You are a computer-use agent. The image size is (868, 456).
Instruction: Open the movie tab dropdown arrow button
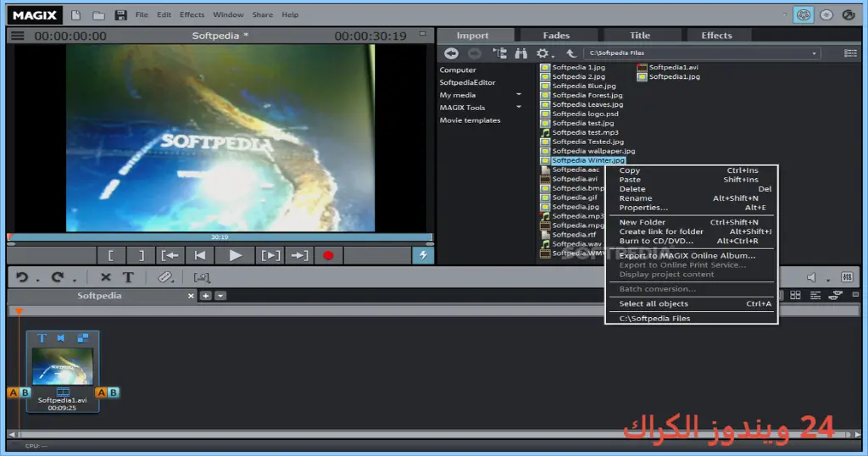[220, 296]
